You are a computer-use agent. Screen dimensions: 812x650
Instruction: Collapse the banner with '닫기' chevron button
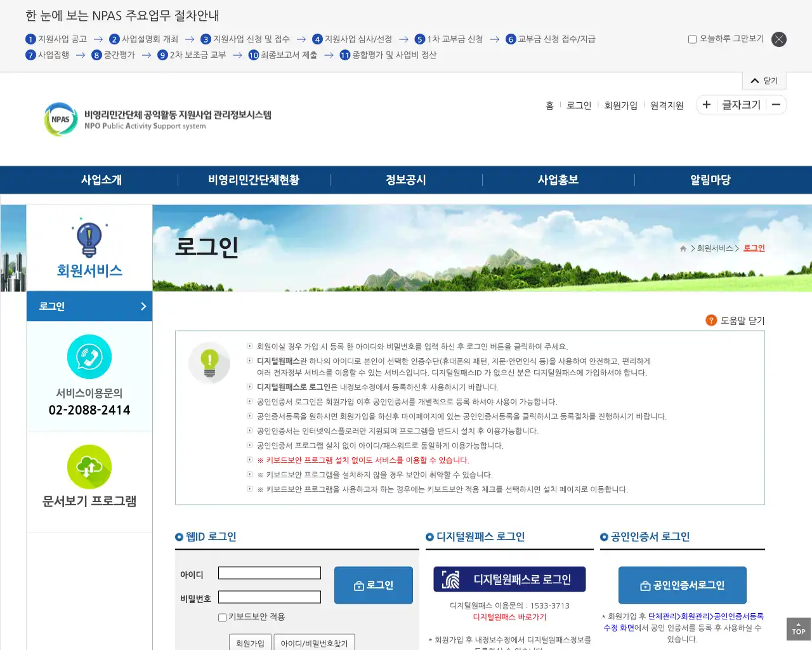point(764,81)
